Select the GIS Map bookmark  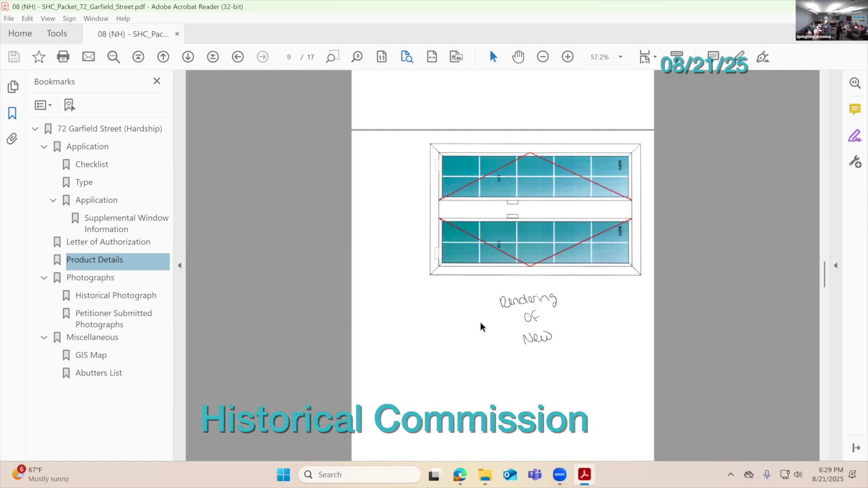click(x=90, y=355)
